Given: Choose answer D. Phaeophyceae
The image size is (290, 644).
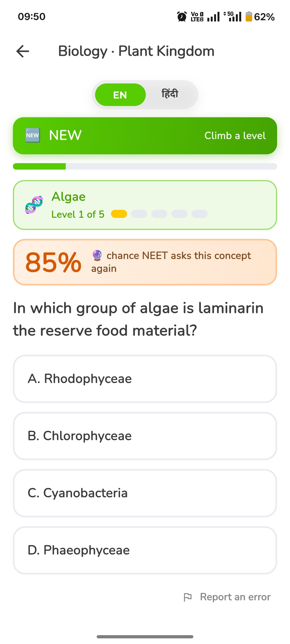Looking at the screenshot, I should [145, 550].
